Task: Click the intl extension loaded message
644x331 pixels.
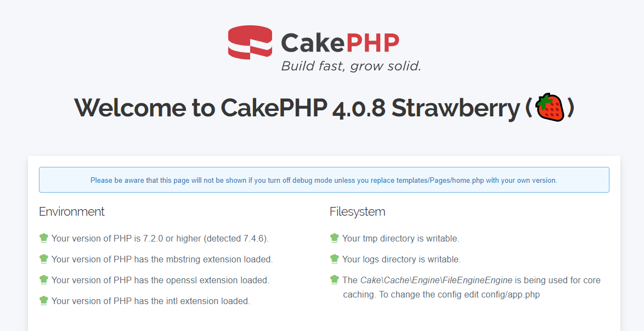Action: pyautogui.click(x=151, y=301)
